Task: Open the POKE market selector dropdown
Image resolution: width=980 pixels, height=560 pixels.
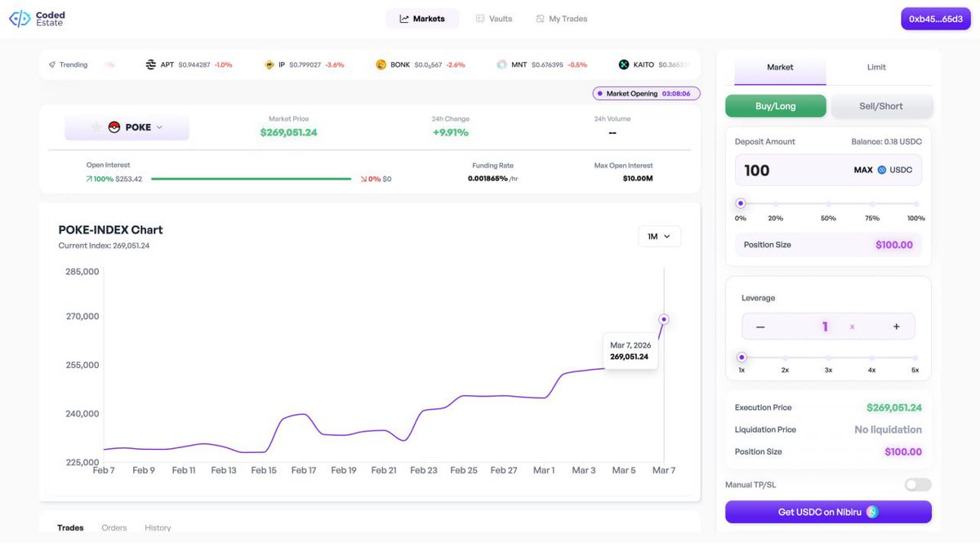Action: click(127, 127)
